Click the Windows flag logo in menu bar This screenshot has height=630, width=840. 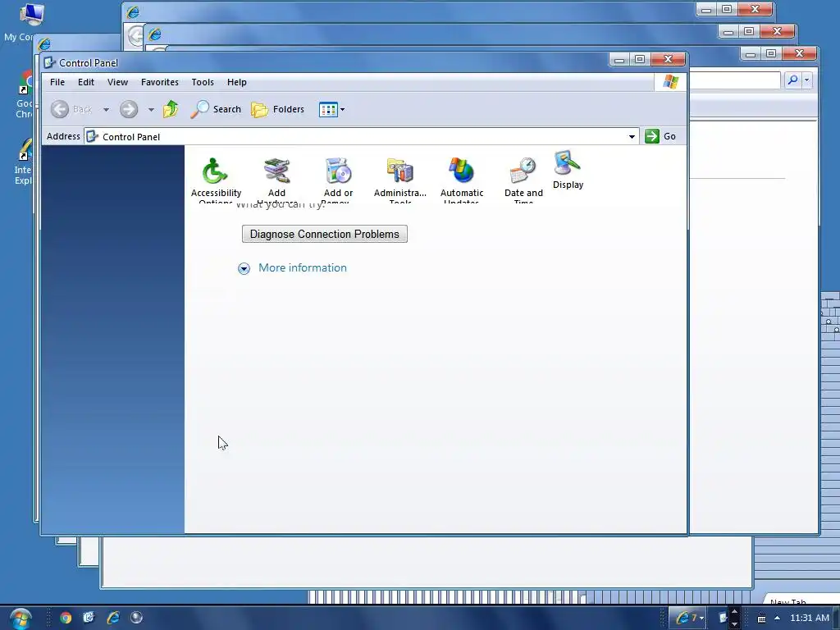(671, 82)
